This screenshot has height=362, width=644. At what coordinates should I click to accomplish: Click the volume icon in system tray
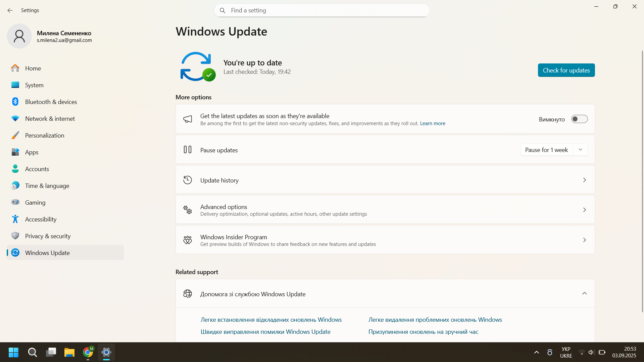click(591, 352)
